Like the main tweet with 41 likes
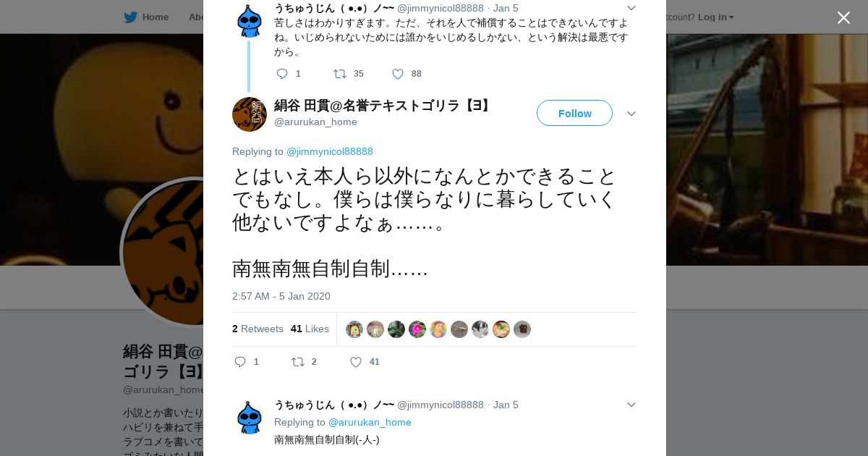The image size is (868, 456). pyautogui.click(x=356, y=362)
